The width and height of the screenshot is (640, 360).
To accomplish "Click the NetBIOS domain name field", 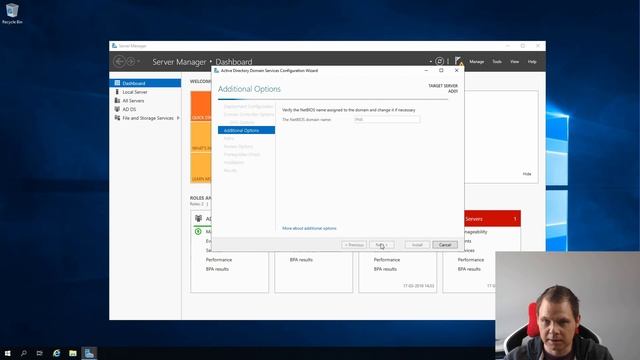I will (387, 120).
